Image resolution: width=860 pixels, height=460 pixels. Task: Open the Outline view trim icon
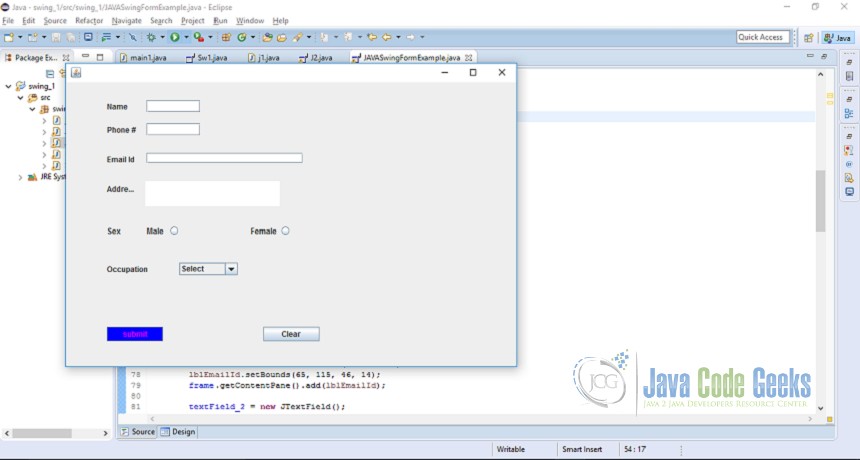849,113
